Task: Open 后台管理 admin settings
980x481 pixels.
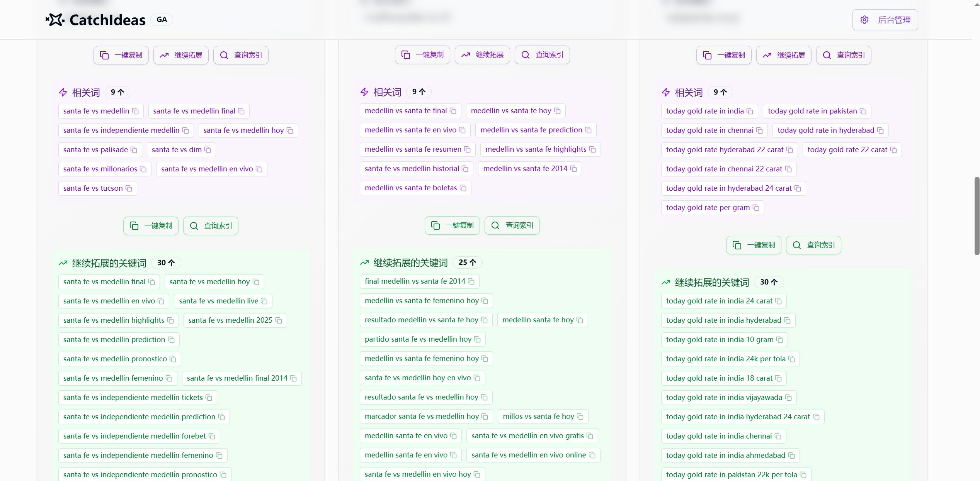Action: point(885,20)
